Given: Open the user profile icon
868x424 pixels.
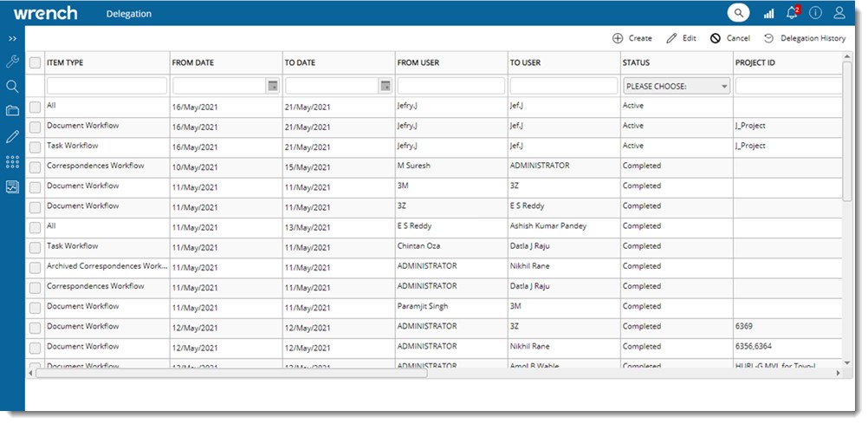Looking at the screenshot, I should [x=839, y=13].
